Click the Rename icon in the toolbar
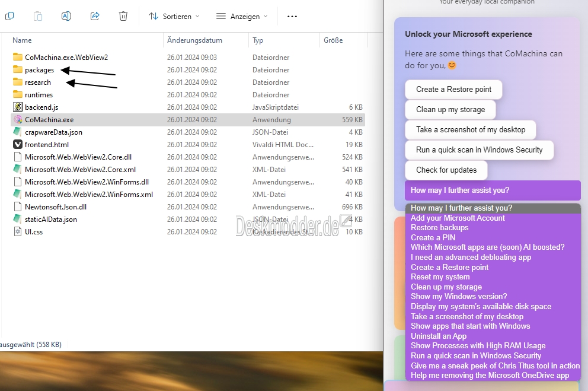This screenshot has width=588, height=391. click(x=66, y=16)
